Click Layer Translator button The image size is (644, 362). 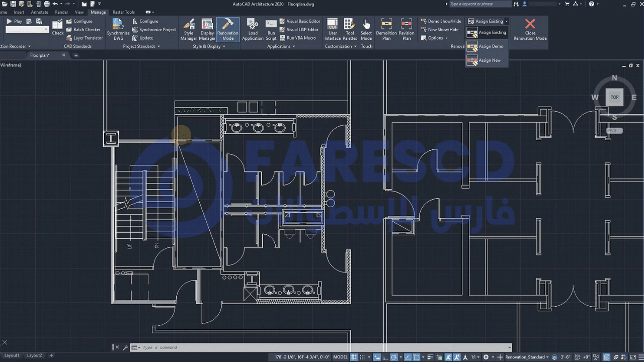click(x=84, y=38)
